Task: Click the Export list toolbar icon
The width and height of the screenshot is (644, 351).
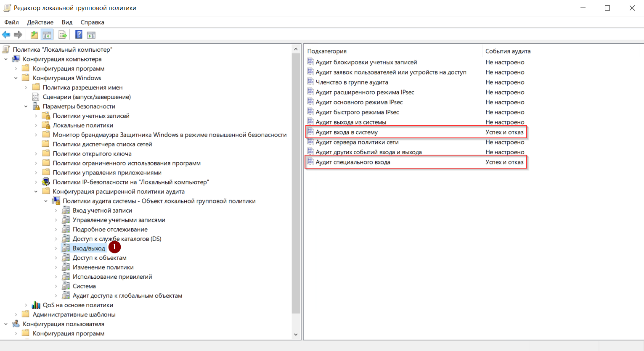Action: [x=63, y=35]
